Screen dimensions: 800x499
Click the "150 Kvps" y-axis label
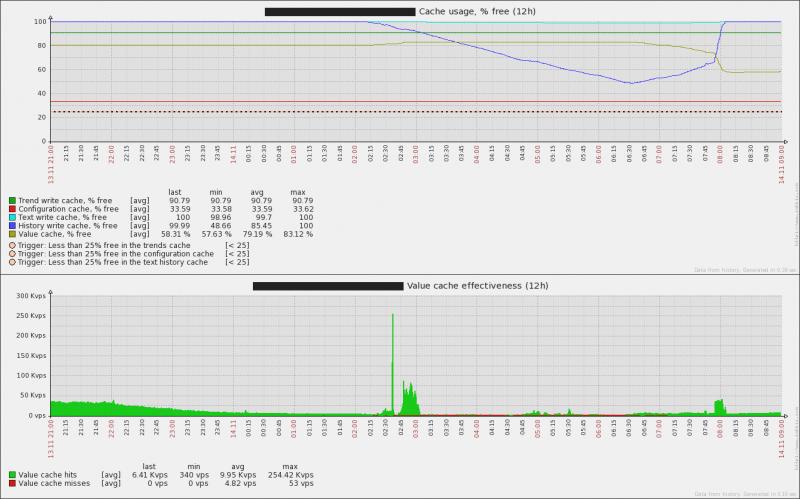pos(31,356)
